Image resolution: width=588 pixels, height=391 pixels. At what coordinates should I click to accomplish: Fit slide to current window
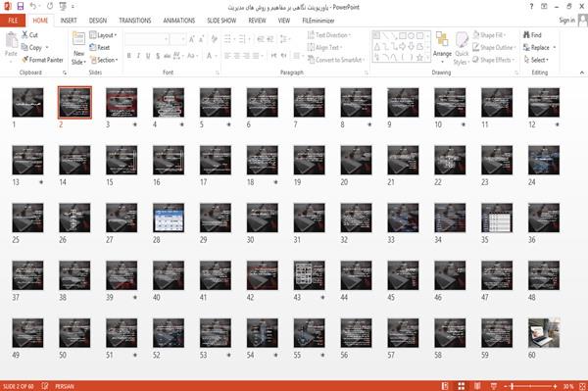pos(582,386)
